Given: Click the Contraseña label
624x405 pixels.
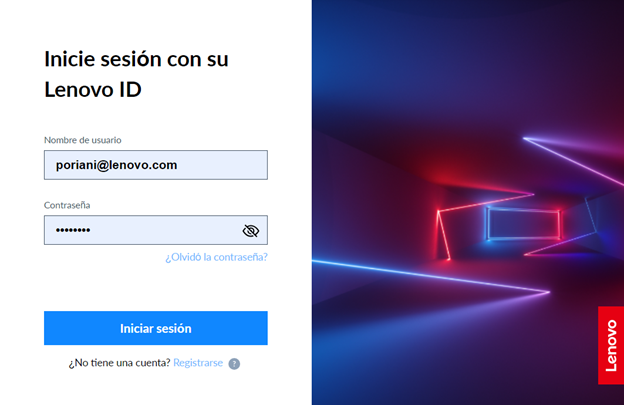Looking at the screenshot, I should (67, 205).
